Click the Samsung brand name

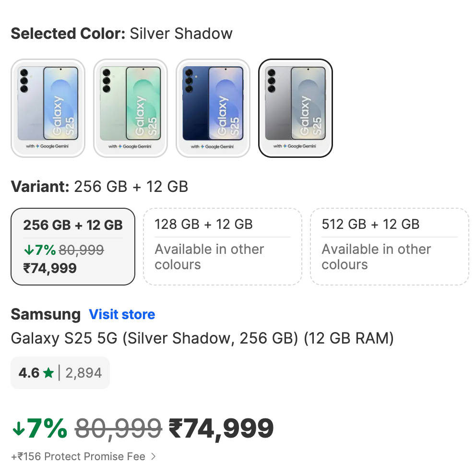click(x=46, y=314)
